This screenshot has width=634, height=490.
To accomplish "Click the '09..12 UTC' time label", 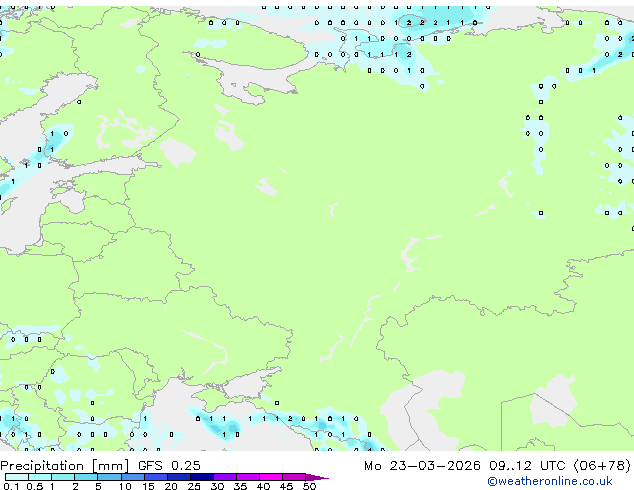I will tap(527, 466).
